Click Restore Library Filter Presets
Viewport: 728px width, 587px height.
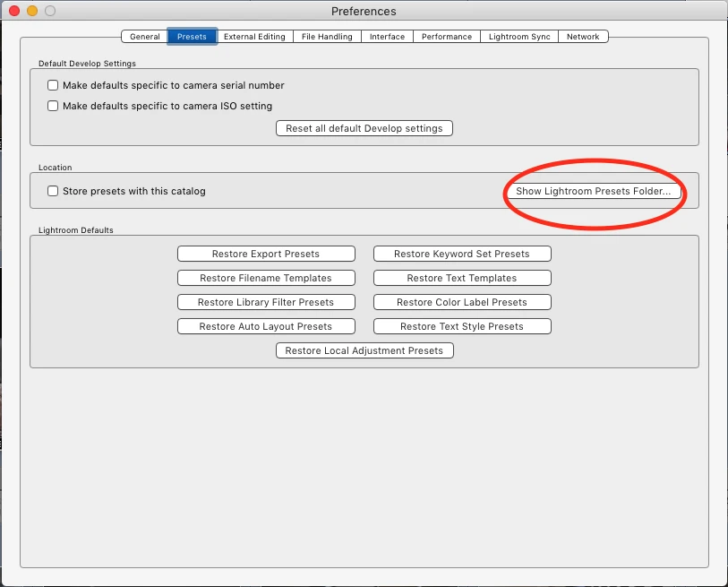(266, 302)
